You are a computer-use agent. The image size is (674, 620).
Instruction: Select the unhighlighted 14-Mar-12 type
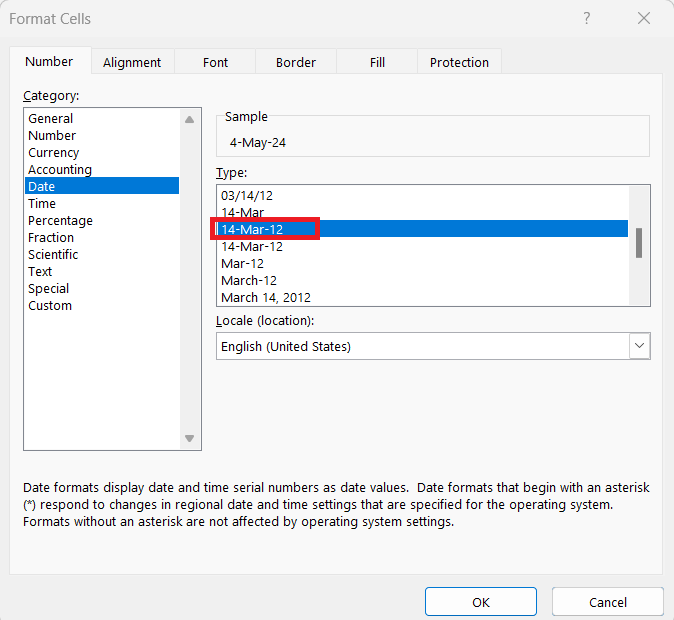point(423,246)
